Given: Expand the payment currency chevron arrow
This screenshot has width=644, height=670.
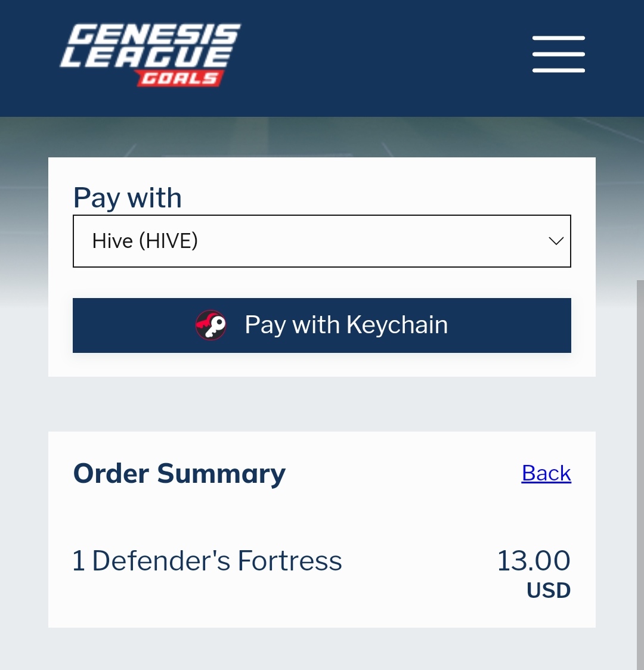Looking at the screenshot, I should point(556,241).
